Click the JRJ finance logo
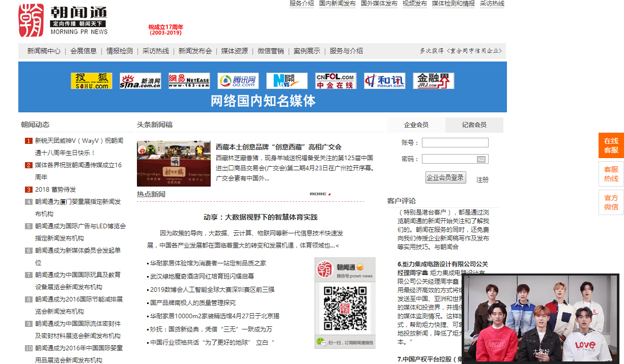The width and height of the screenshot is (624, 364). point(433,81)
